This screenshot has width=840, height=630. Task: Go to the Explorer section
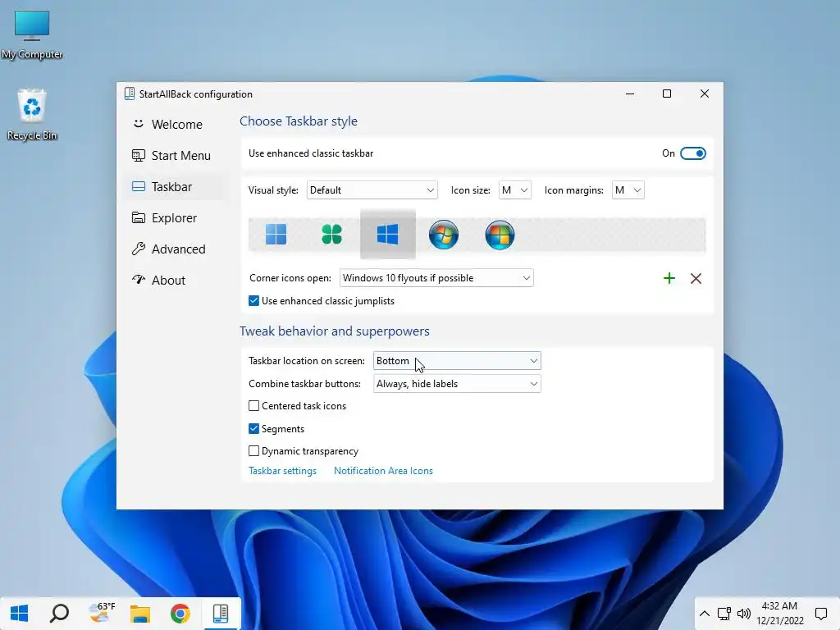coord(176,218)
